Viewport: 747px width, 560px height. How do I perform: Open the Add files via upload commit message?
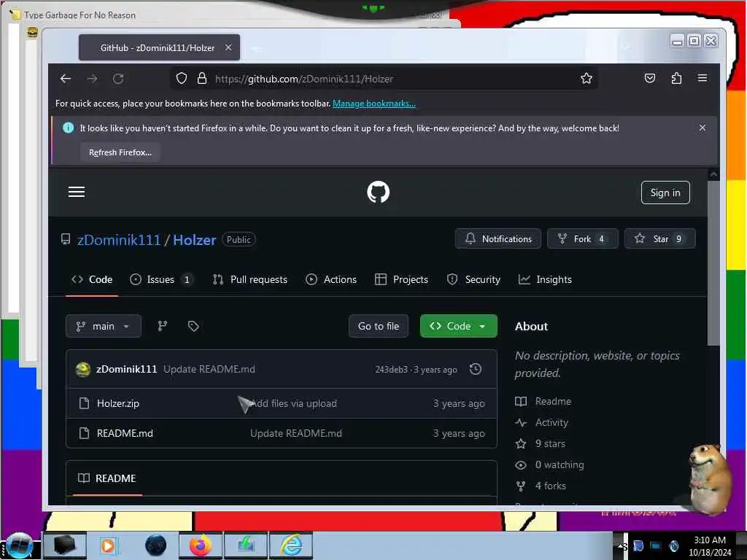(x=294, y=403)
